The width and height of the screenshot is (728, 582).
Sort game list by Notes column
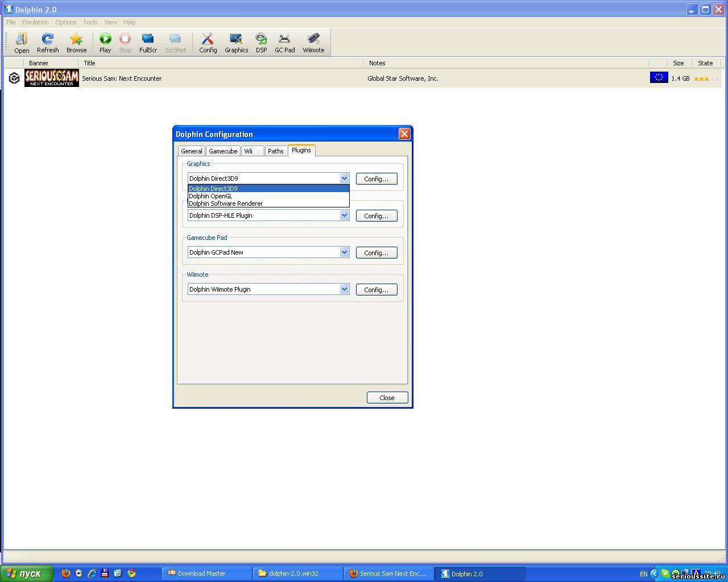tap(506, 63)
